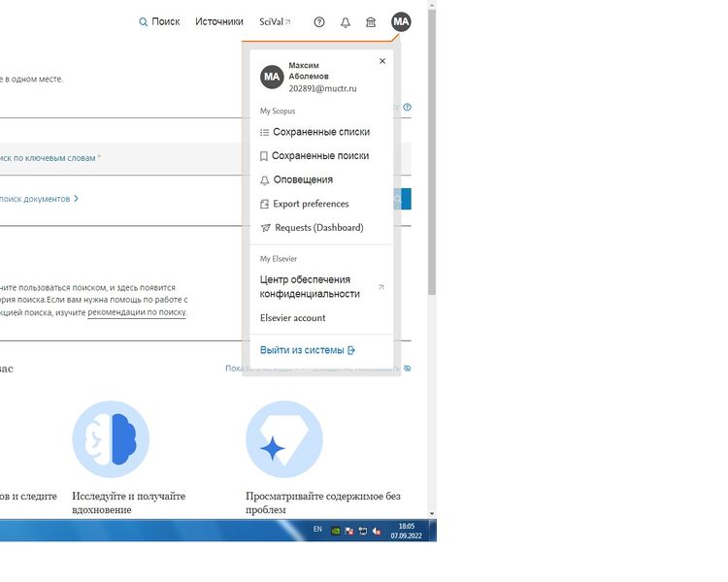Click the keyword search field
Viewport: 728px width, 582px height.
coord(120,159)
